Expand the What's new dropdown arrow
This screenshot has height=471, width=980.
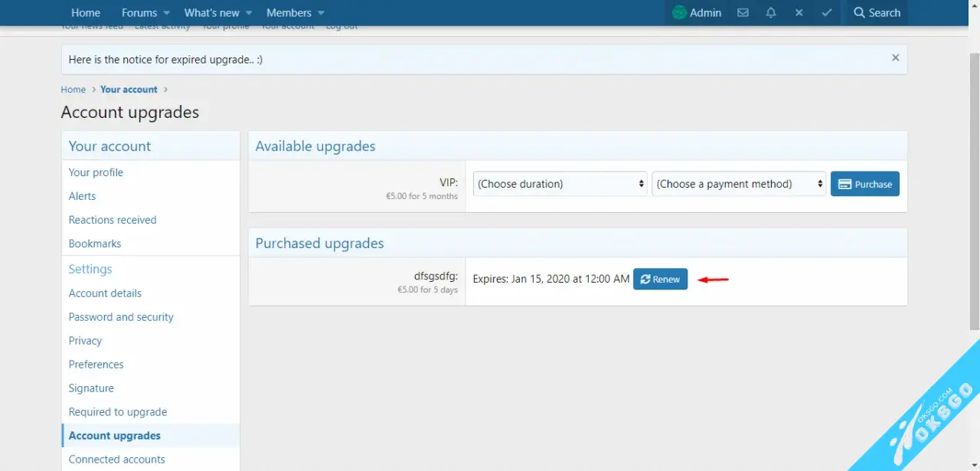250,13
